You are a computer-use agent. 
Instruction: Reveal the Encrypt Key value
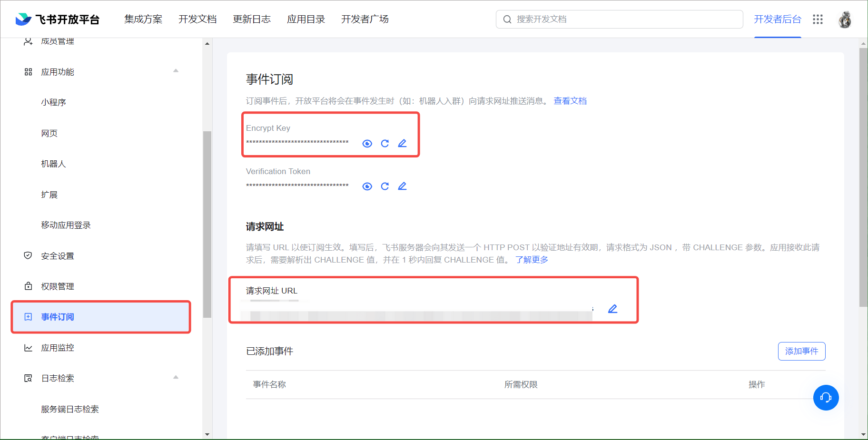(x=367, y=144)
